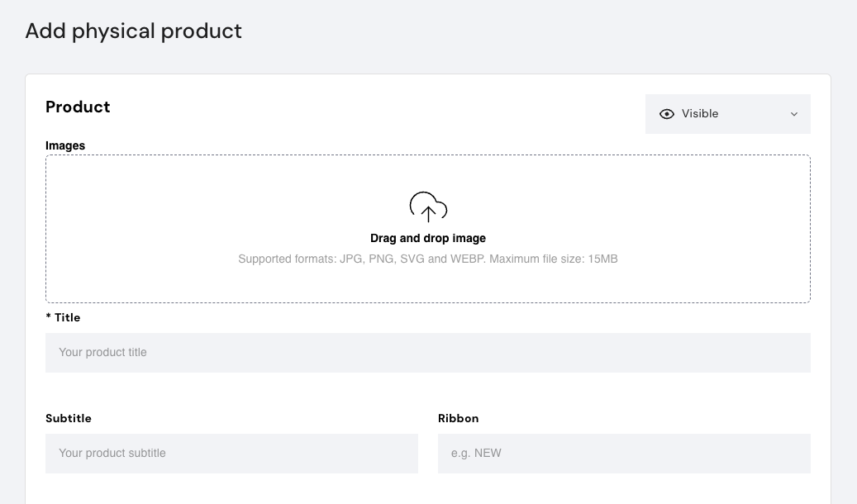Viewport: 857px width, 504px height.
Task: Click the chevron on the Visible selector
Action: coord(793,114)
